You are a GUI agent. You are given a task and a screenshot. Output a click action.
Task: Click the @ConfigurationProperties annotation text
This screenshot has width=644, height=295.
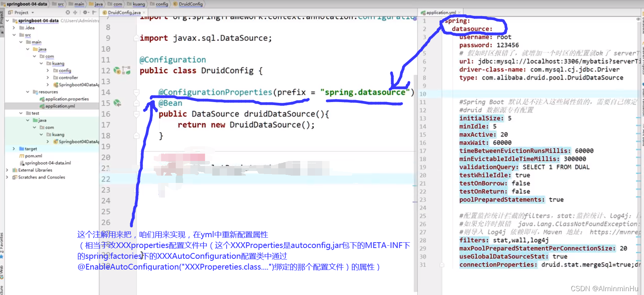215,92
